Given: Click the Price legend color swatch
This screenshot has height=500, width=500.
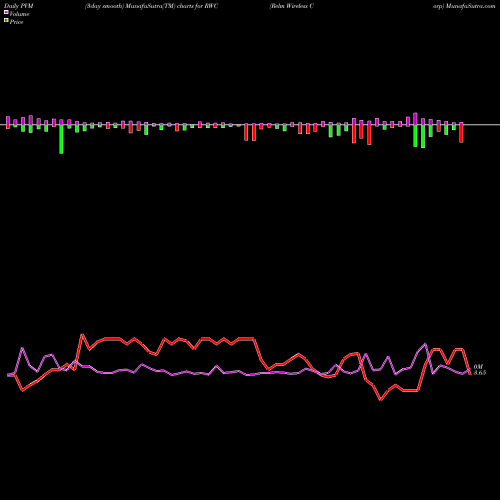Looking at the screenshot, I should 6,21.
